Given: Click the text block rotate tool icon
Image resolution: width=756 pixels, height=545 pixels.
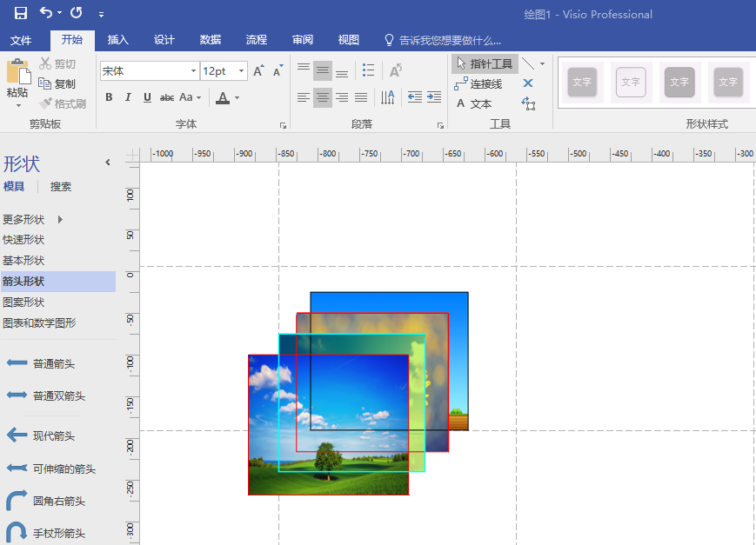Looking at the screenshot, I should pyautogui.click(x=528, y=103).
